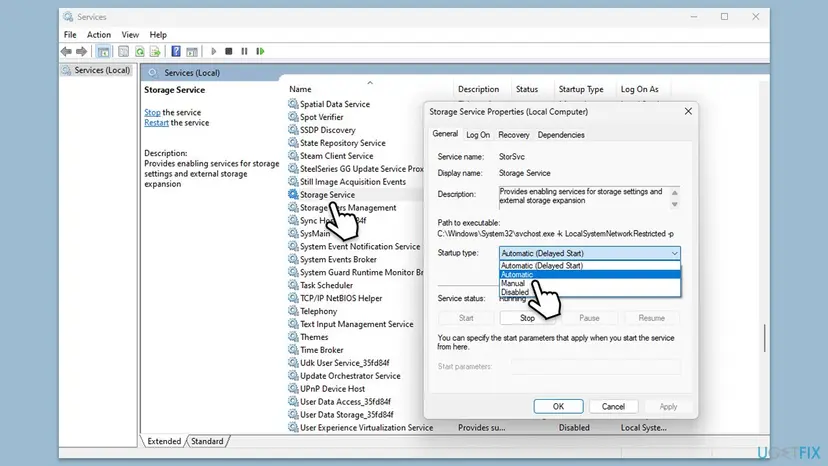Click the Start parameters input field
This screenshot has height=466, width=828.
pyautogui.click(x=595, y=367)
